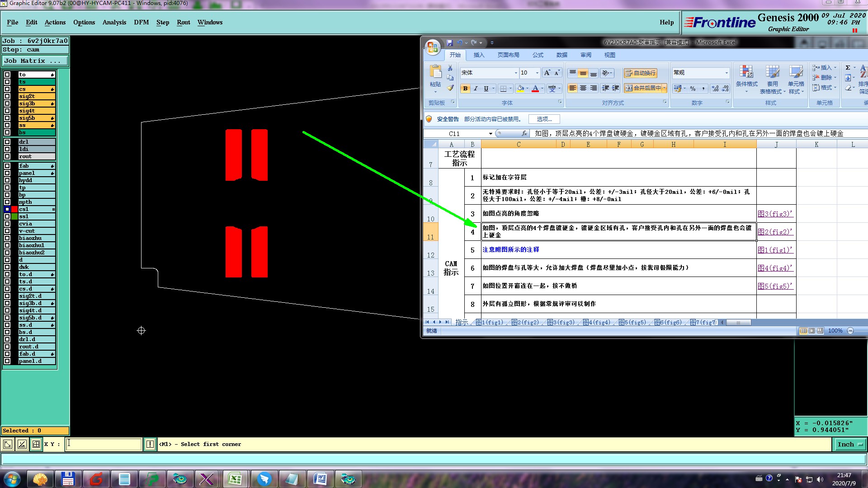Click the 选项... security options button
Screen dimensions: 868x488
click(x=544, y=119)
